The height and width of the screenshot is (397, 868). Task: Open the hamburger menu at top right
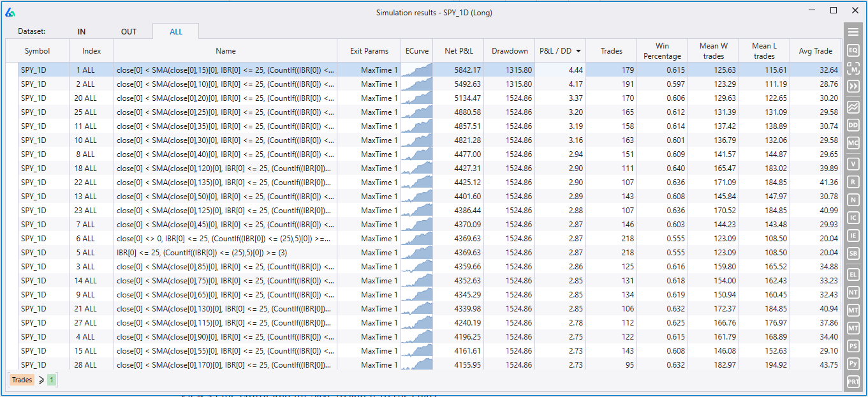[853, 31]
